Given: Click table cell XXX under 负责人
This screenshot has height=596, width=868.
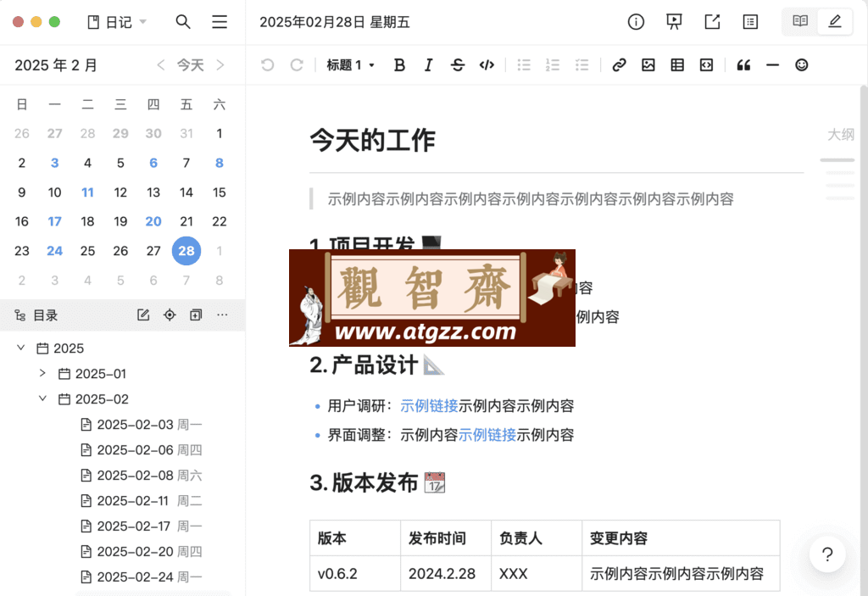Looking at the screenshot, I should tap(537, 574).
